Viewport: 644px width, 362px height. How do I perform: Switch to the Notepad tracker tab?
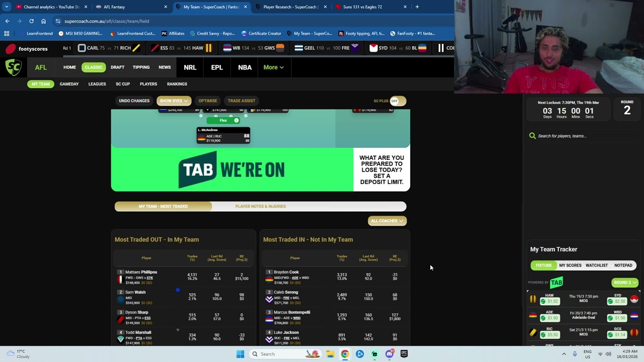(623, 265)
